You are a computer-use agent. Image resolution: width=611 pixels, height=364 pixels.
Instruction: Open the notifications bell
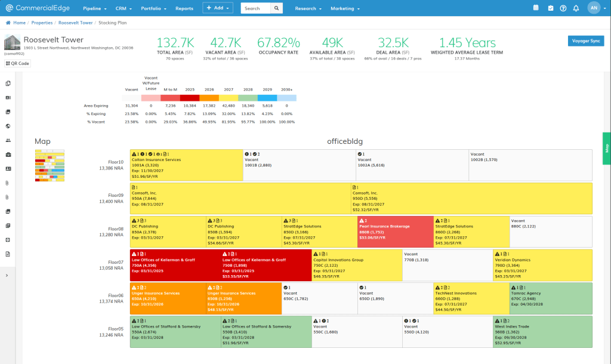576,8
